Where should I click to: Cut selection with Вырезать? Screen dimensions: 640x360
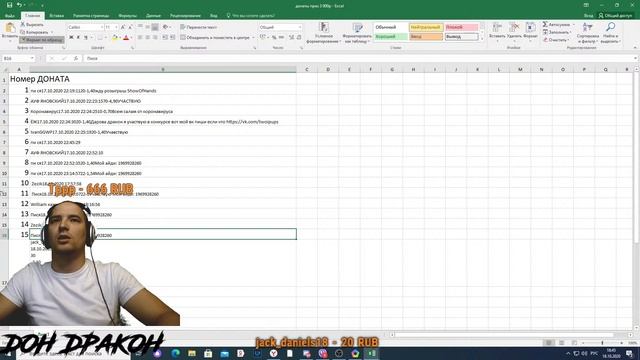(x=32, y=24)
